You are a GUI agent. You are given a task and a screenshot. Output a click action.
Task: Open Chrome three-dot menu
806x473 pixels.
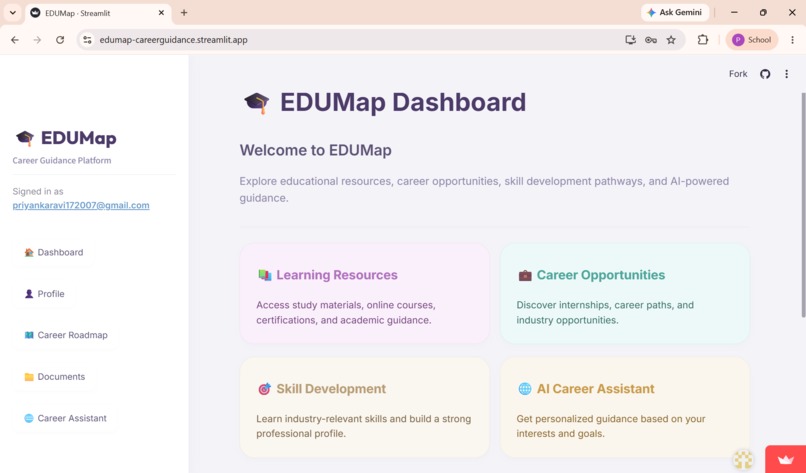click(792, 40)
